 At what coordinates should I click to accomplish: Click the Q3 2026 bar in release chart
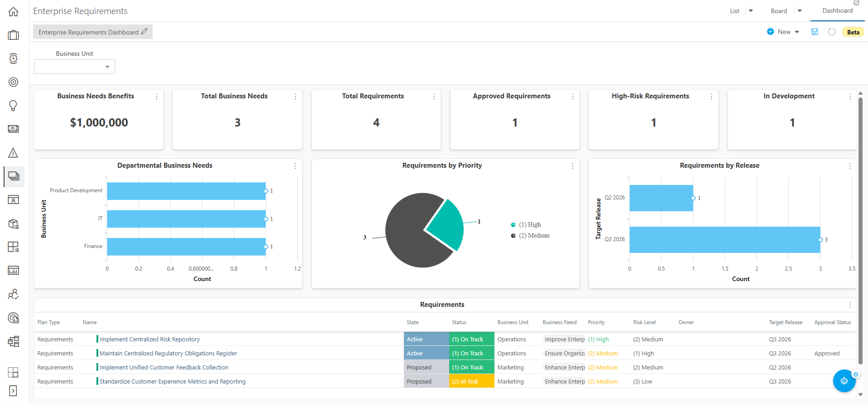coord(724,240)
